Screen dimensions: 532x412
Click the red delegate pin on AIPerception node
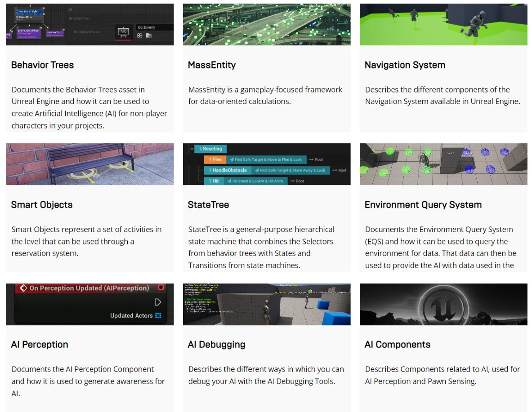click(x=161, y=288)
